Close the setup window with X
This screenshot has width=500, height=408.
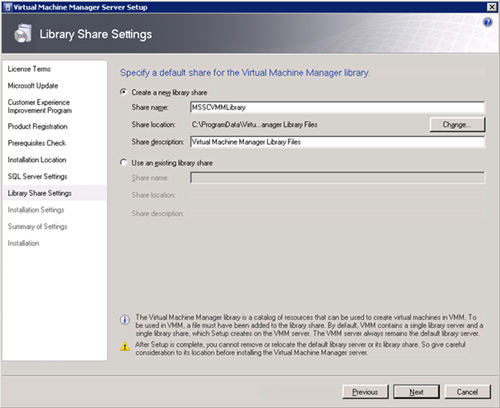click(492, 7)
